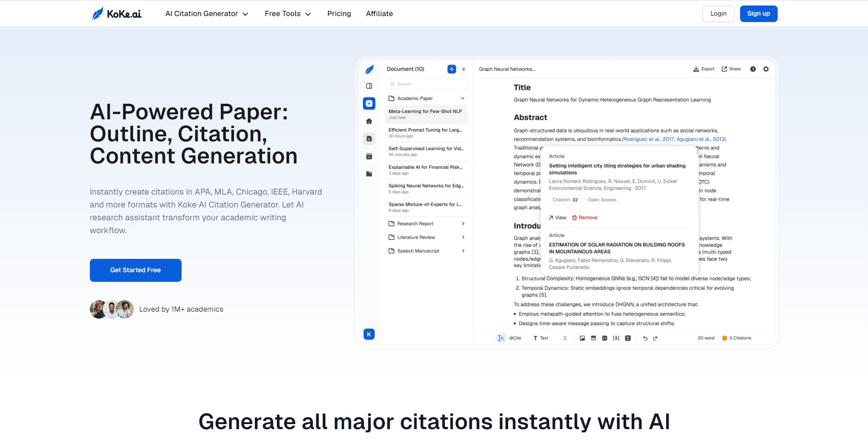The image size is (868, 442).
Task: Click the redo arrow in editor toolbar
Action: [655, 338]
